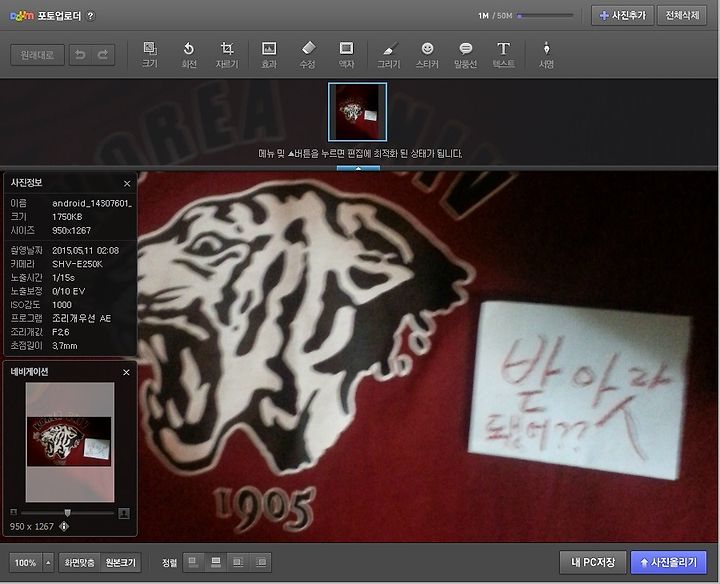Click the 2015.05.11 02:08 capture date
Image resolution: width=720 pixels, height=584 pixels.
(x=85, y=251)
